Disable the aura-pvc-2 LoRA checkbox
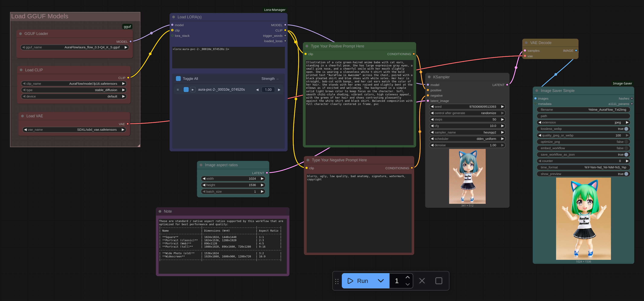Screen dimensions: 644x301 tap(186, 89)
